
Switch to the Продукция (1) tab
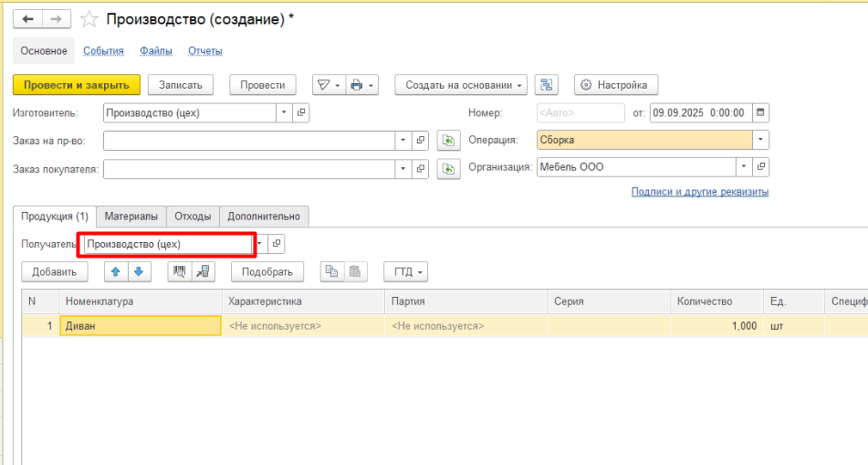click(x=55, y=217)
